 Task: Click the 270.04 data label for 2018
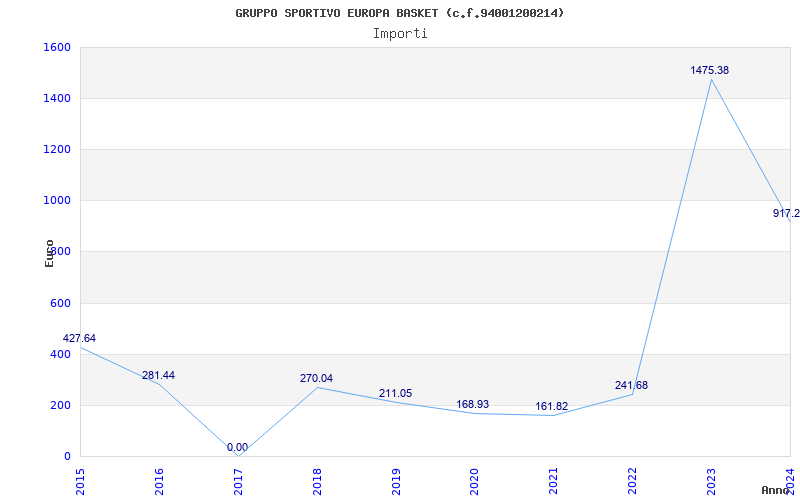point(316,379)
